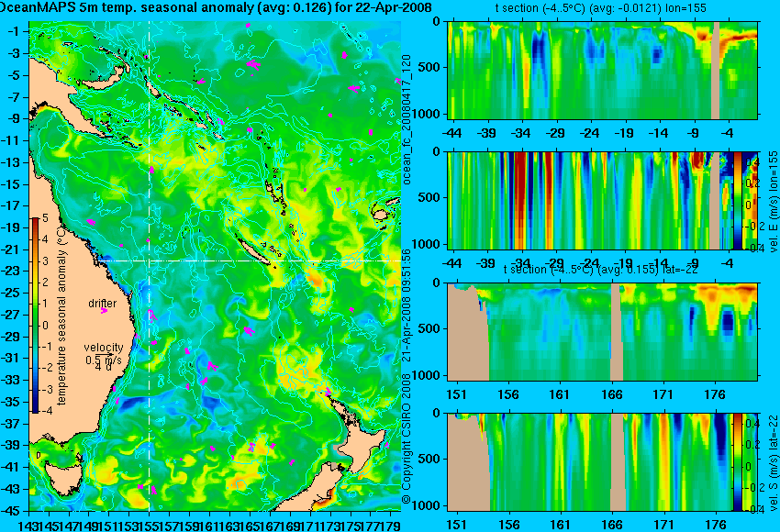Click the 'ocean_fc_20080417_120' vertical text
780x532 pixels.
[x=407, y=120]
